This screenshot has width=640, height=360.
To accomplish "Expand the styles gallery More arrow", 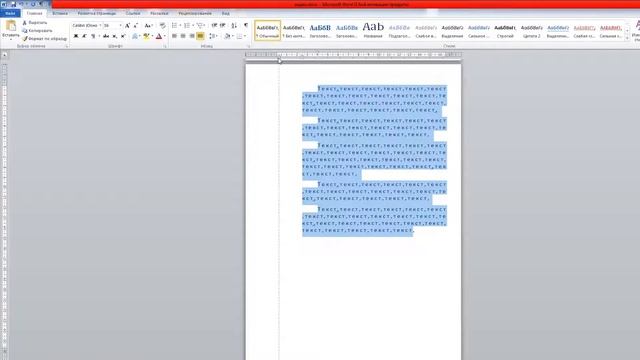I will click(x=627, y=38).
